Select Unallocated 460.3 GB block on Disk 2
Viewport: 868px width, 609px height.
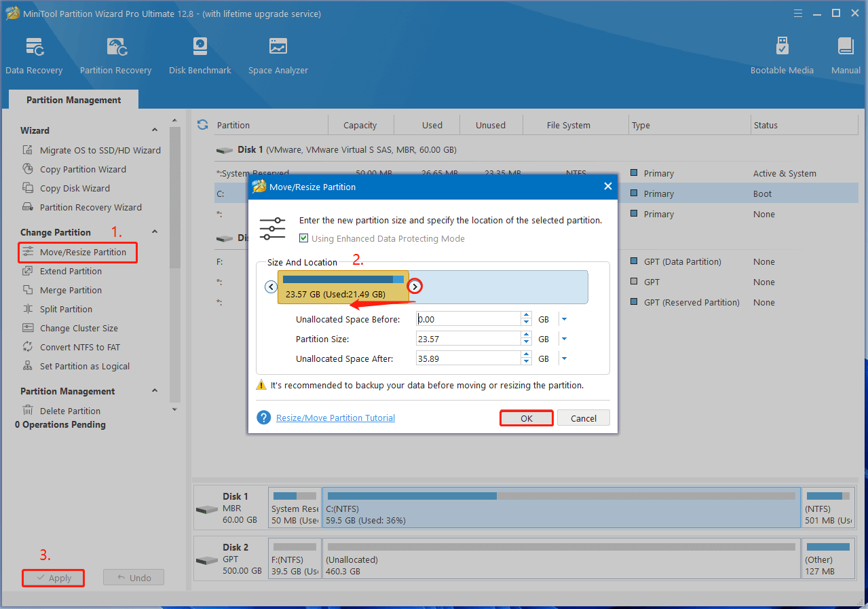click(x=561, y=558)
